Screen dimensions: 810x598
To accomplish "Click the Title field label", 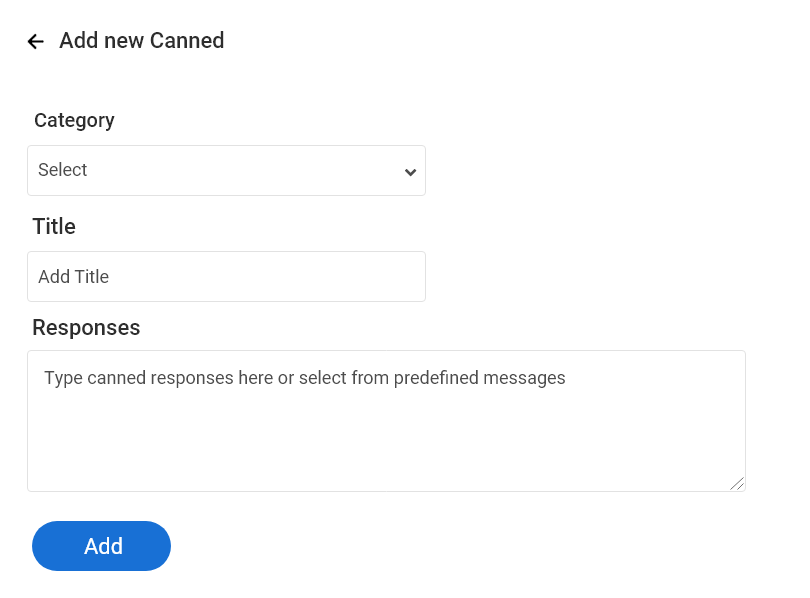I will [x=54, y=226].
